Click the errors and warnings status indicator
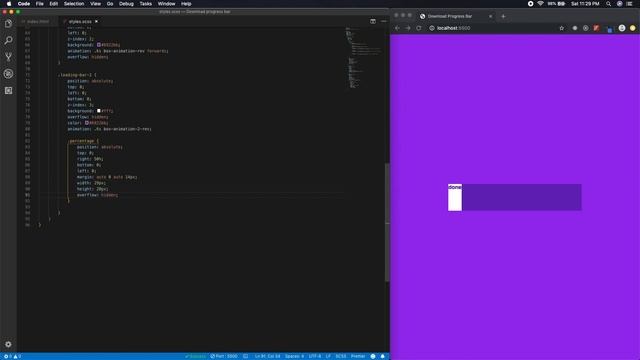The width and height of the screenshot is (640, 360). click(x=12, y=356)
